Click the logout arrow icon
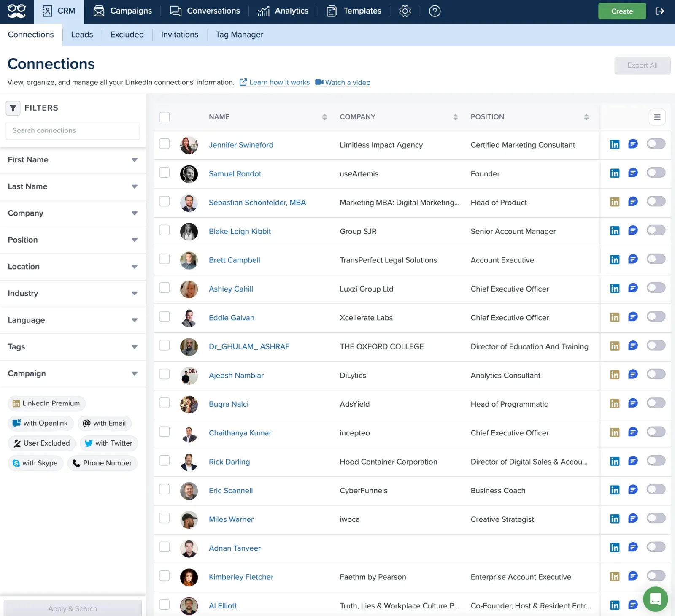Viewport: 675px width, 616px height. point(660,11)
